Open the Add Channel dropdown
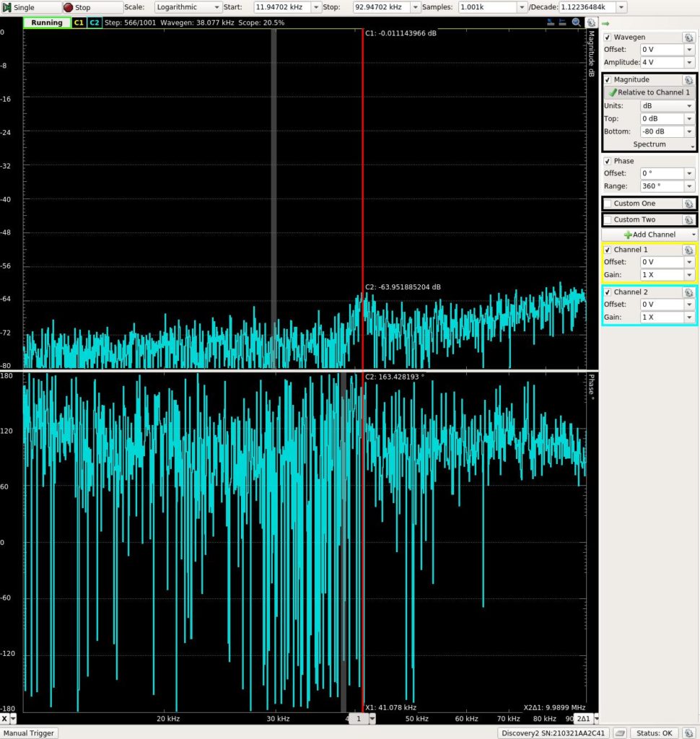This screenshot has width=700, height=739. (x=649, y=235)
